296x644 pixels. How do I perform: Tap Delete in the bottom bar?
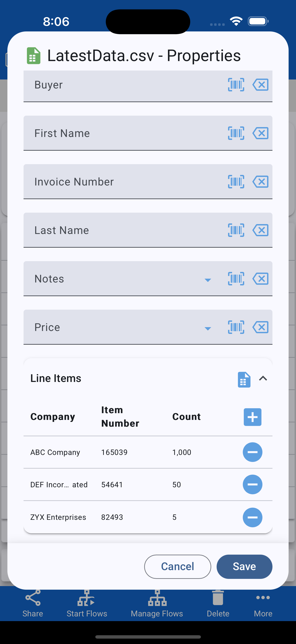218,604
